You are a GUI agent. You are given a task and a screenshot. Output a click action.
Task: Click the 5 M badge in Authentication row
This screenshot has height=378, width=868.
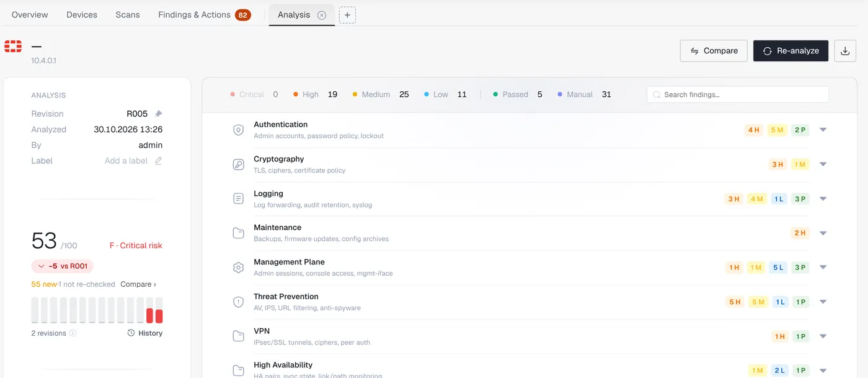777,130
